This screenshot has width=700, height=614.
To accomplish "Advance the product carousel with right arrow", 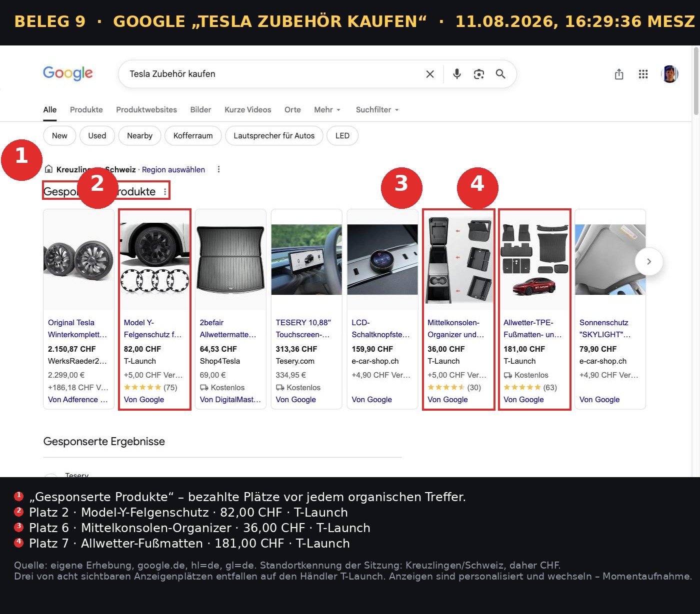I will [x=649, y=261].
